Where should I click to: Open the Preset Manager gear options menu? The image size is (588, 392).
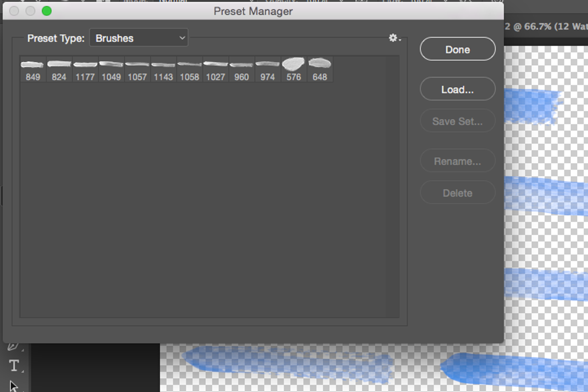394,38
